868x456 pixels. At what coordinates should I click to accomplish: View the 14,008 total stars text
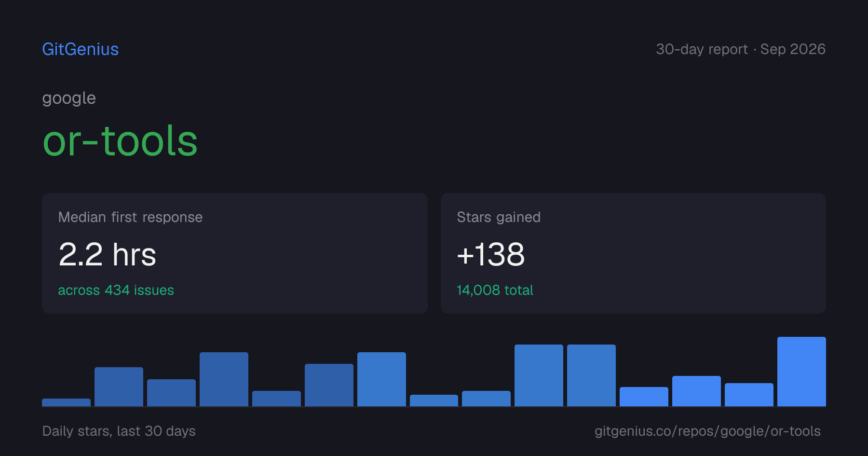(495, 290)
